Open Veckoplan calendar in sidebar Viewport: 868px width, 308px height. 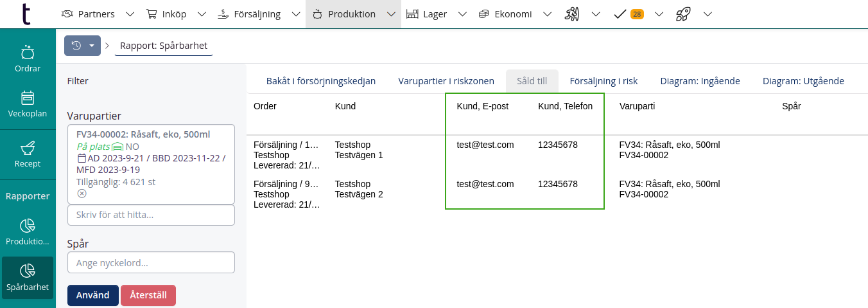pos(28,104)
